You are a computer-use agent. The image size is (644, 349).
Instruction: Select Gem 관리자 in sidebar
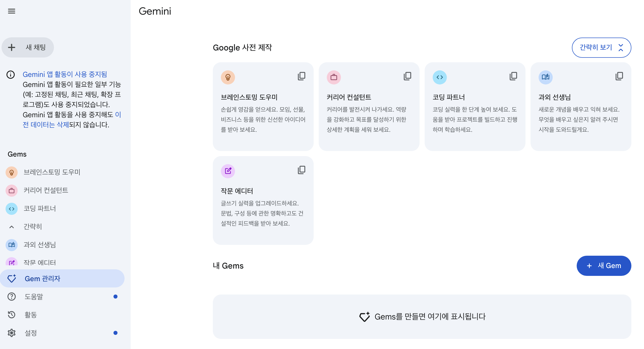click(x=42, y=278)
